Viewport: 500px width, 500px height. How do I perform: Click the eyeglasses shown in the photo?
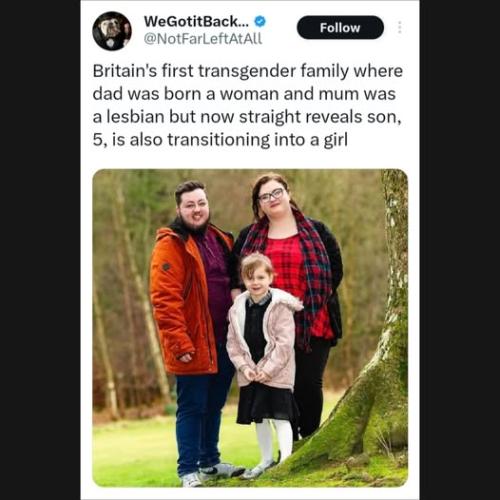(272, 196)
